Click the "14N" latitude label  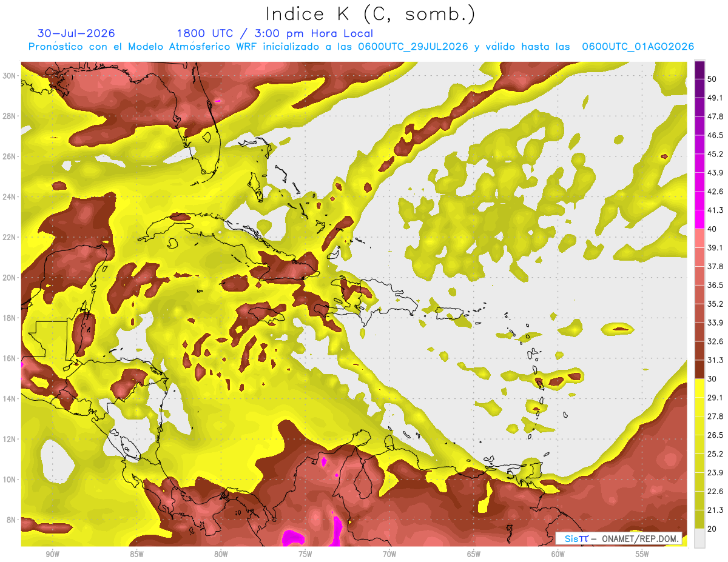tap(10, 399)
